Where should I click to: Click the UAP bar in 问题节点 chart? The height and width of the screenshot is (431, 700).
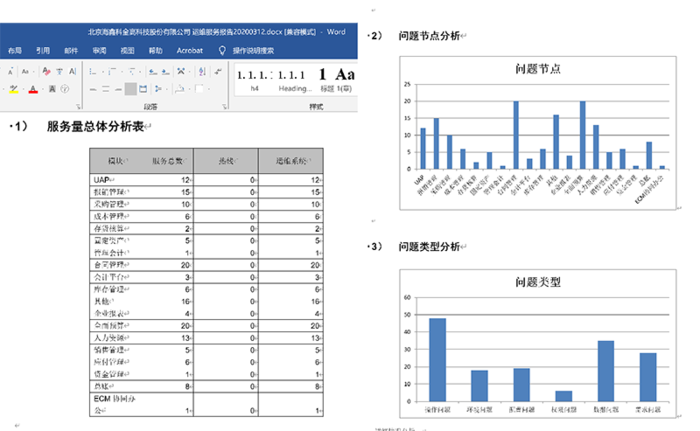(423, 149)
